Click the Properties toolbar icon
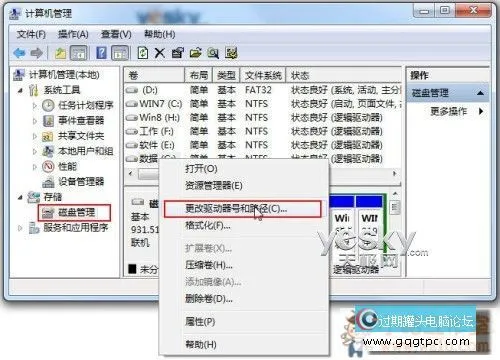 177,53
